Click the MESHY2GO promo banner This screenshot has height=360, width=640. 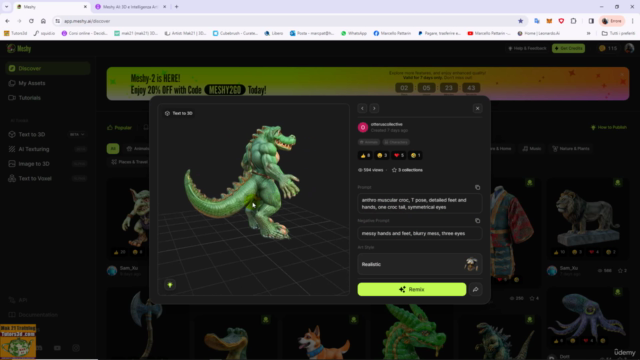(368, 84)
